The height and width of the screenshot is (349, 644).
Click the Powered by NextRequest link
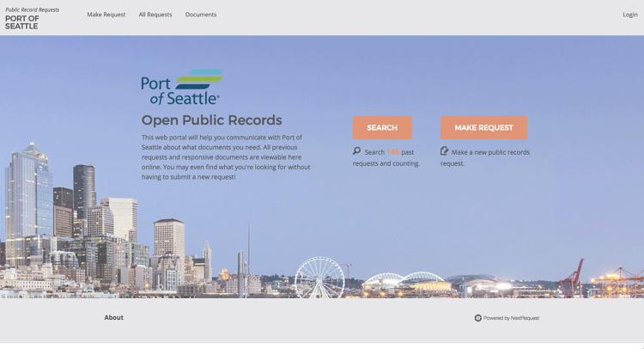pyautogui.click(x=507, y=318)
